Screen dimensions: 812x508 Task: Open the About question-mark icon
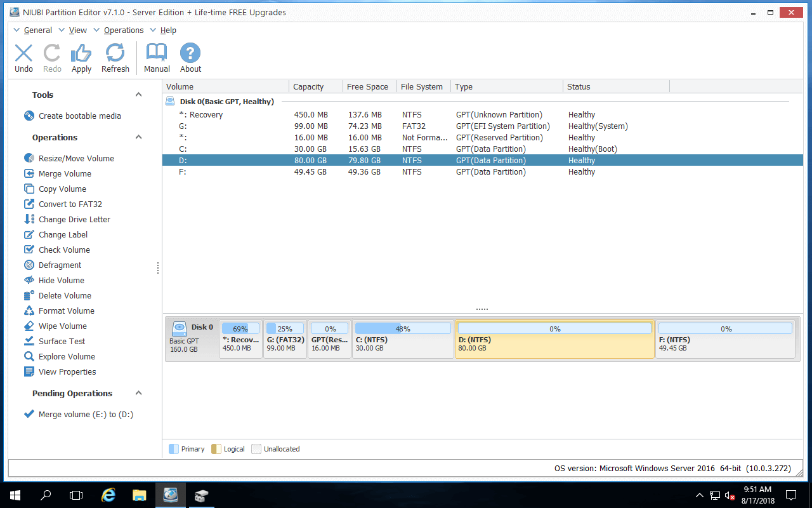tap(190, 53)
